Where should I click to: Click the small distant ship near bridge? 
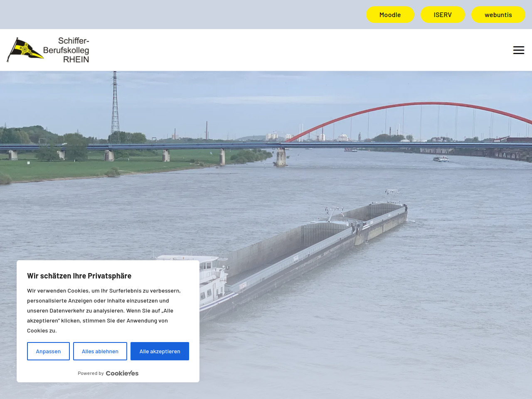tap(441, 159)
